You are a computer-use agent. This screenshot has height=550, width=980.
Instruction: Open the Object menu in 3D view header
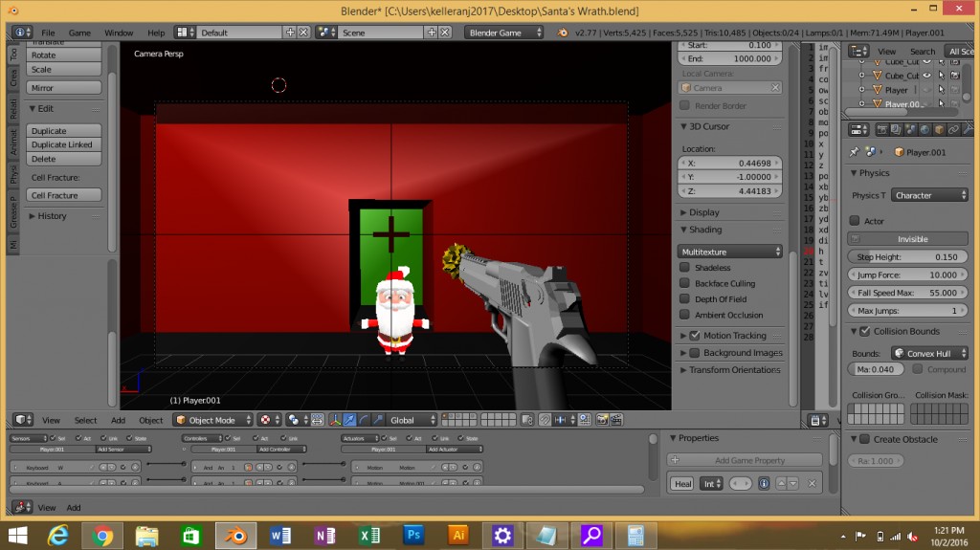150,420
